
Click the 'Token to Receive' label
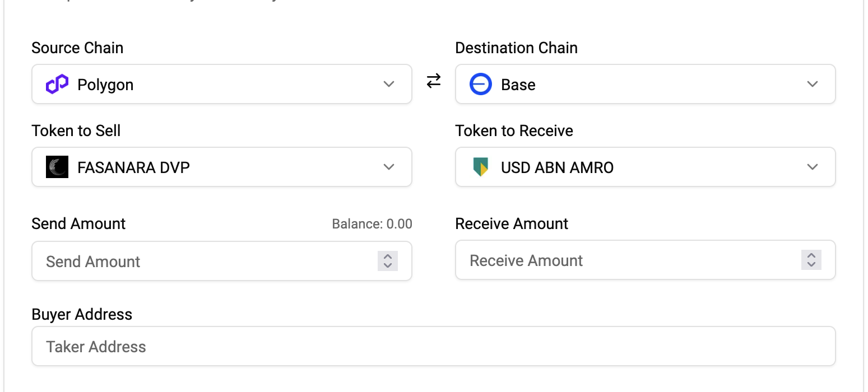pyautogui.click(x=514, y=130)
